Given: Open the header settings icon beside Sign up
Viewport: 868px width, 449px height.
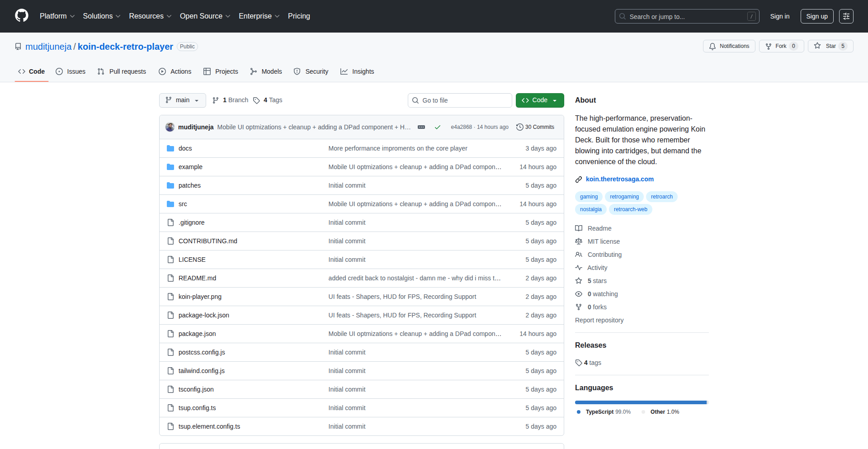Looking at the screenshot, I should click(846, 16).
